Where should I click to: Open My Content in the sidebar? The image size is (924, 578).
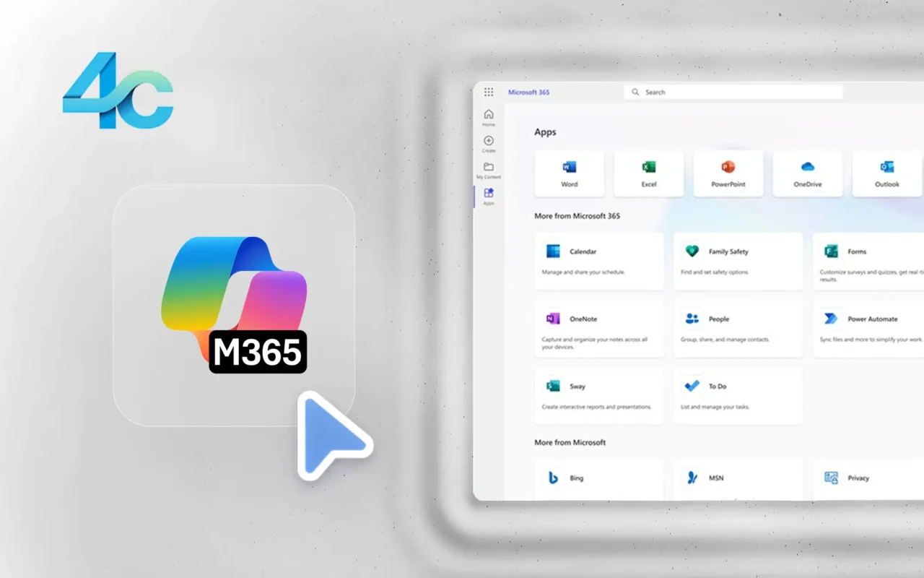[x=489, y=171]
